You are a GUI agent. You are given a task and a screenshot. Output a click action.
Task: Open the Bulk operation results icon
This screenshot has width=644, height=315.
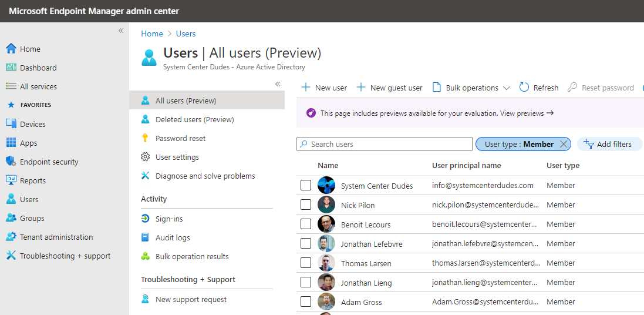click(145, 256)
